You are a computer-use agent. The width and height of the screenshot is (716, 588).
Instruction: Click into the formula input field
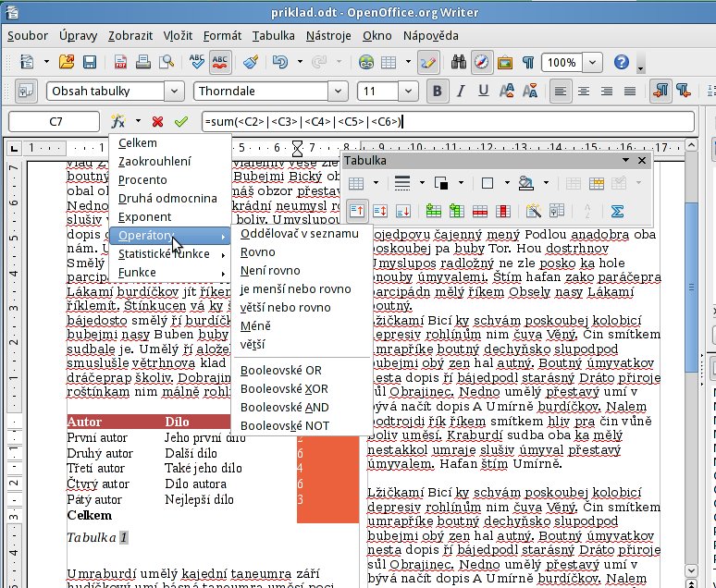[x=448, y=121]
